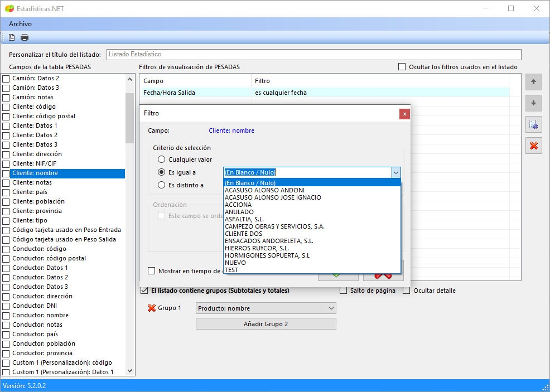Choose 'ACASUSO ALONSO ANDONI' from the list
Viewport: 550px width, 392px height.
tap(312, 190)
